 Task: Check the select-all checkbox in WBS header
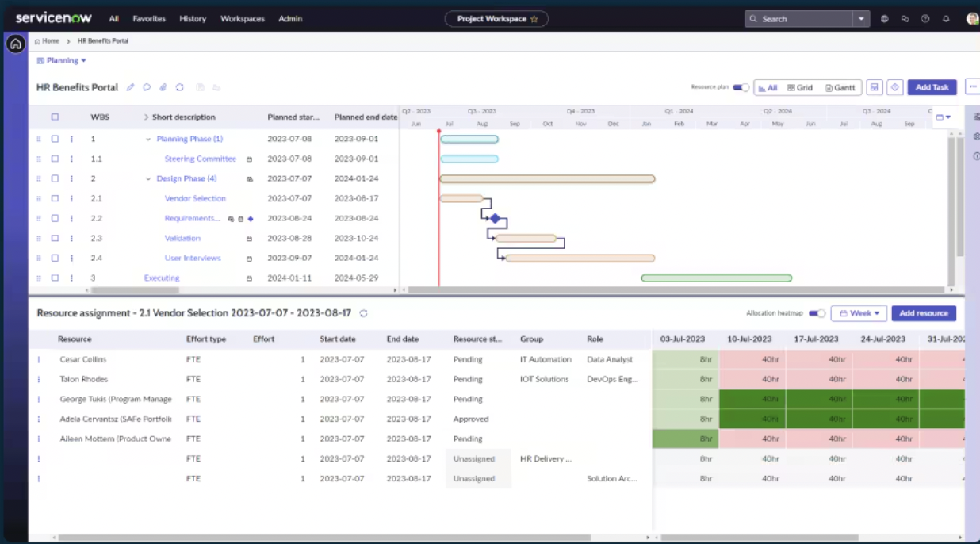pyautogui.click(x=55, y=117)
